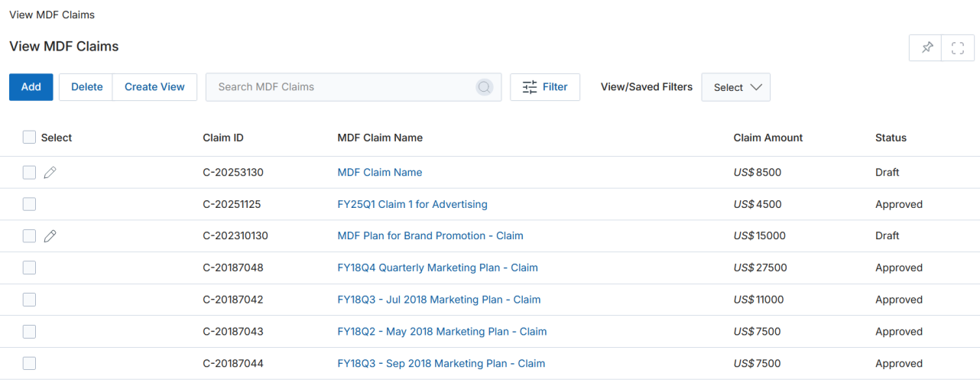Click the Approved status of C-20187042
The width and height of the screenshot is (980, 386).
coord(899,300)
